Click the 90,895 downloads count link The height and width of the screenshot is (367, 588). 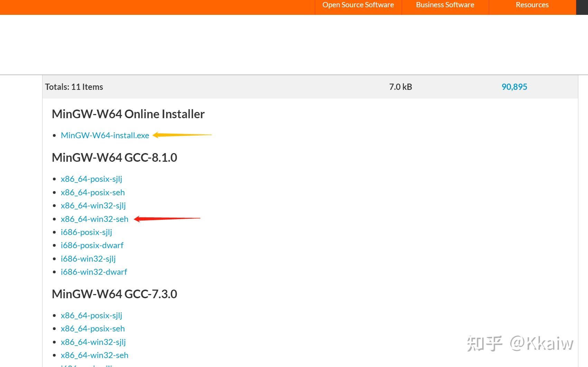coord(514,87)
